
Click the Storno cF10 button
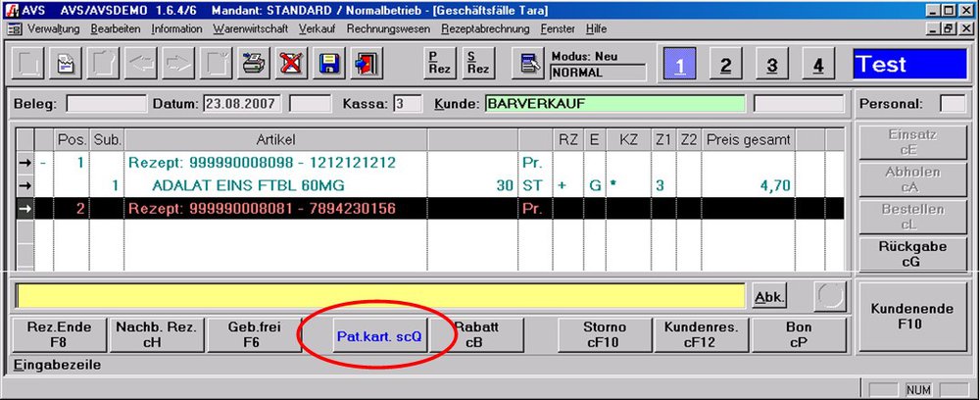[604, 335]
